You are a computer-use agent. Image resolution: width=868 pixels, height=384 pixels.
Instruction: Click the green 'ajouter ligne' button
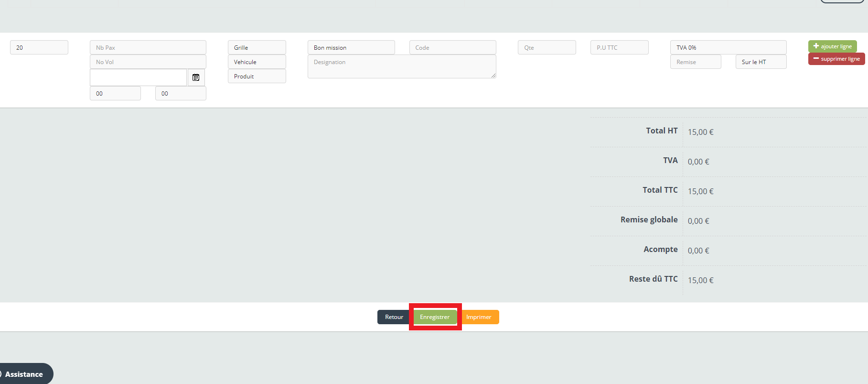pyautogui.click(x=832, y=46)
